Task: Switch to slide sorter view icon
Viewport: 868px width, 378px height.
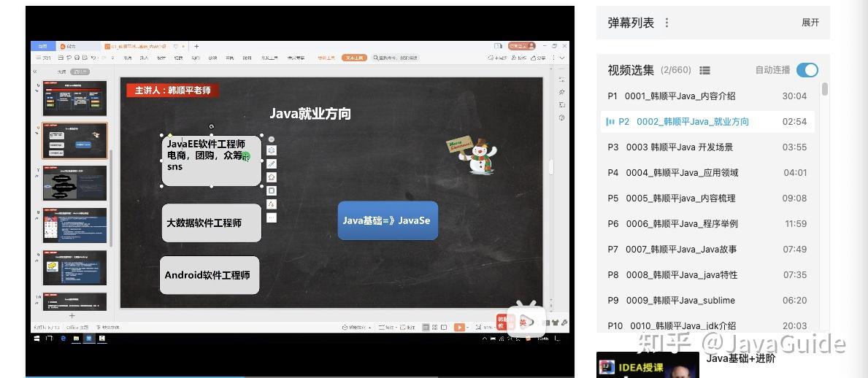Action: tap(435, 327)
